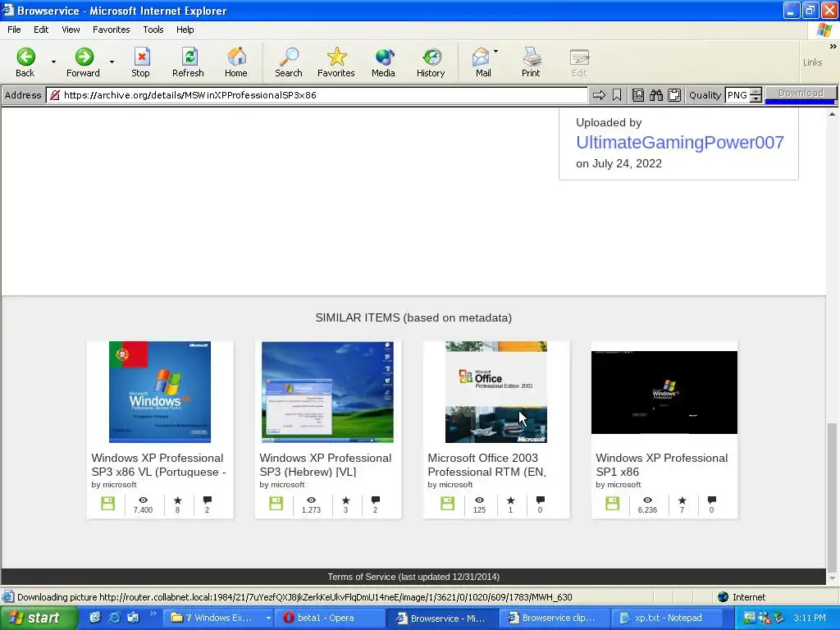This screenshot has width=840, height=630.
Task: Open the Windows Start menu
Action: (39, 618)
